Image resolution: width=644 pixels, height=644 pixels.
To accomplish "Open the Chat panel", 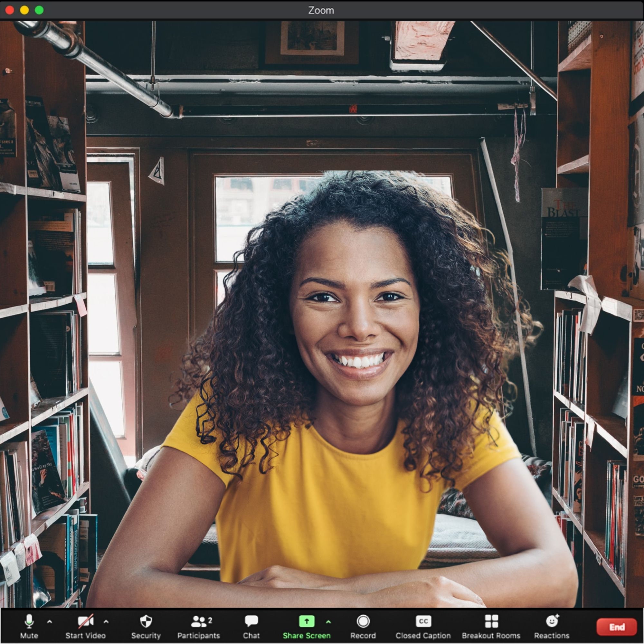I will pos(251,627).
